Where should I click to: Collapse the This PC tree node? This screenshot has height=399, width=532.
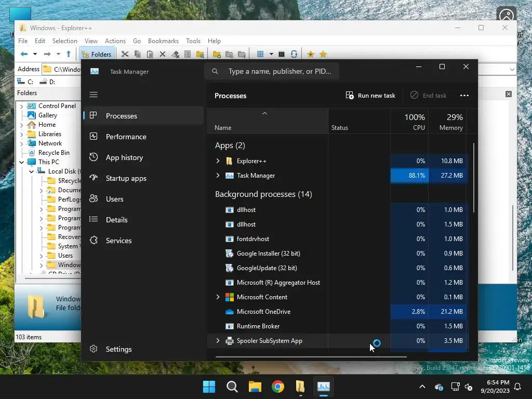[x=22, y=162]
